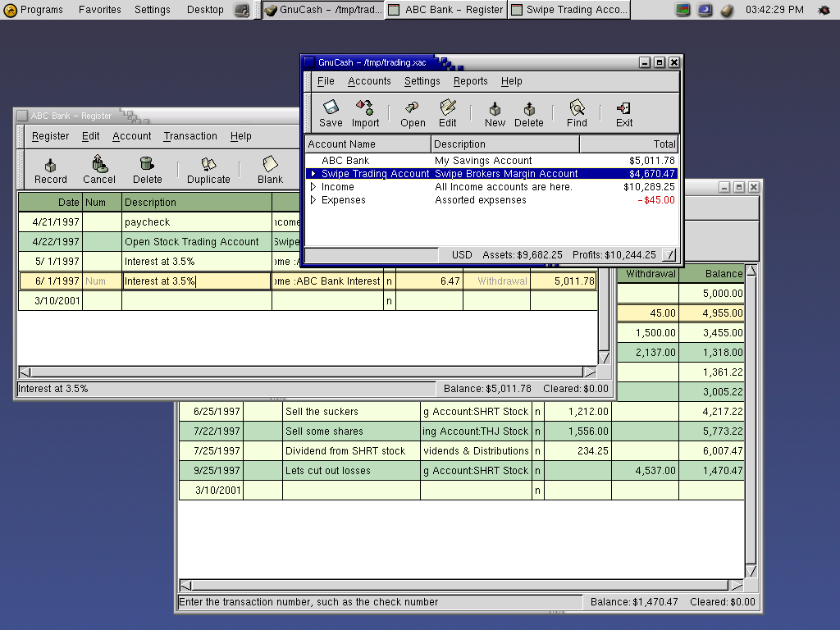Expand the Expenses account tree
The image size is (840, 630).
tap(313, 200)
